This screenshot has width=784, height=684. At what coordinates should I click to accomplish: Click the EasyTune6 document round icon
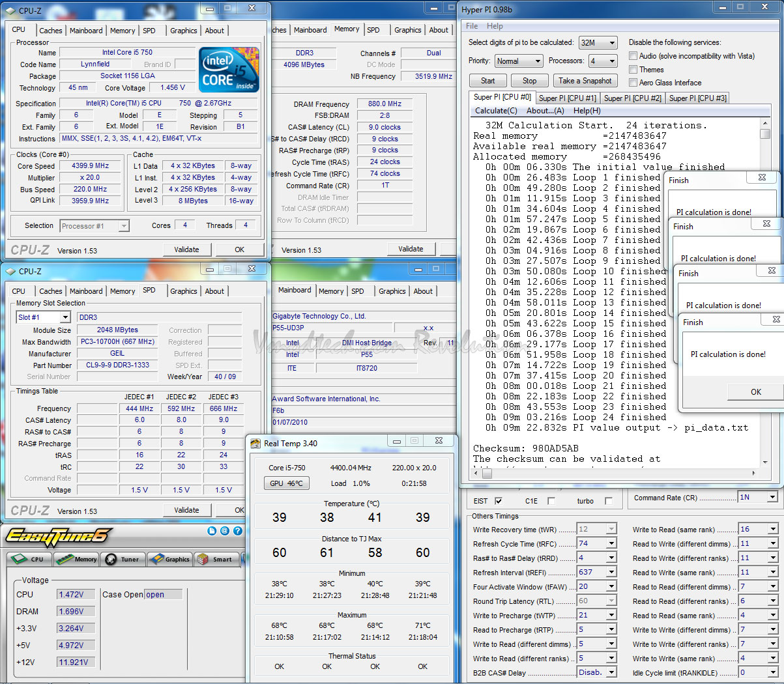(x=212, y=531)
